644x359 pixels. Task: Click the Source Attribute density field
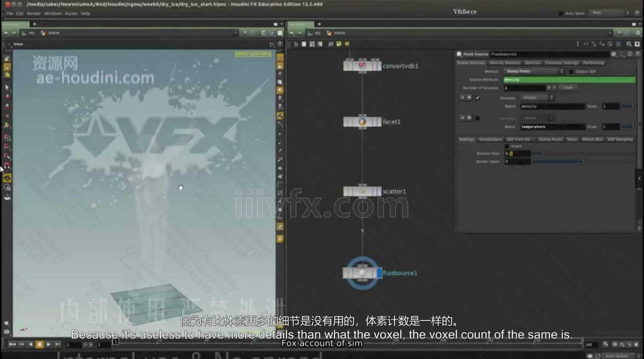click(x=569, y=80)
